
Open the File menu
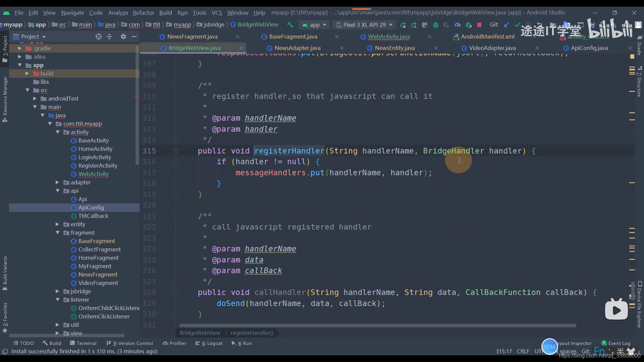tap(19, 13)
